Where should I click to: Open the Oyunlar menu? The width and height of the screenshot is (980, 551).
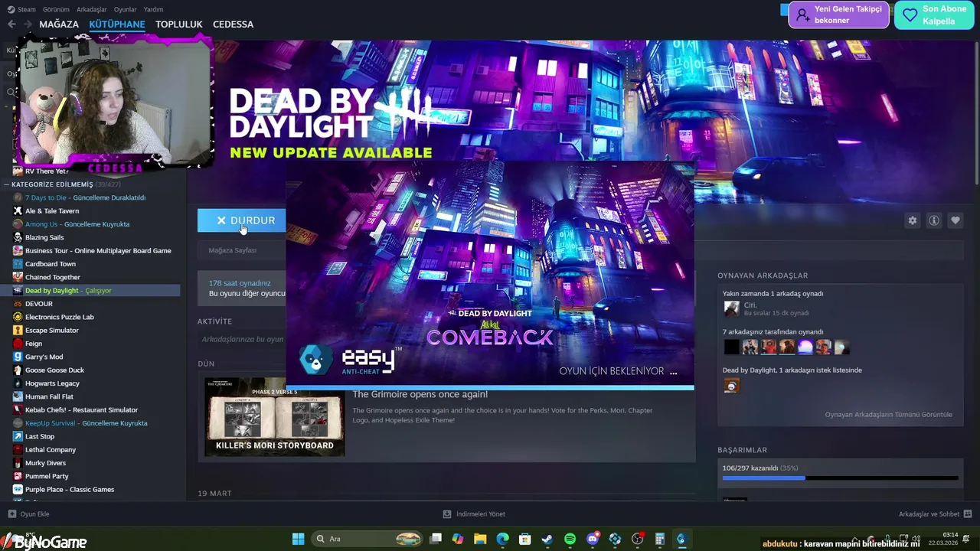point(126,9)
